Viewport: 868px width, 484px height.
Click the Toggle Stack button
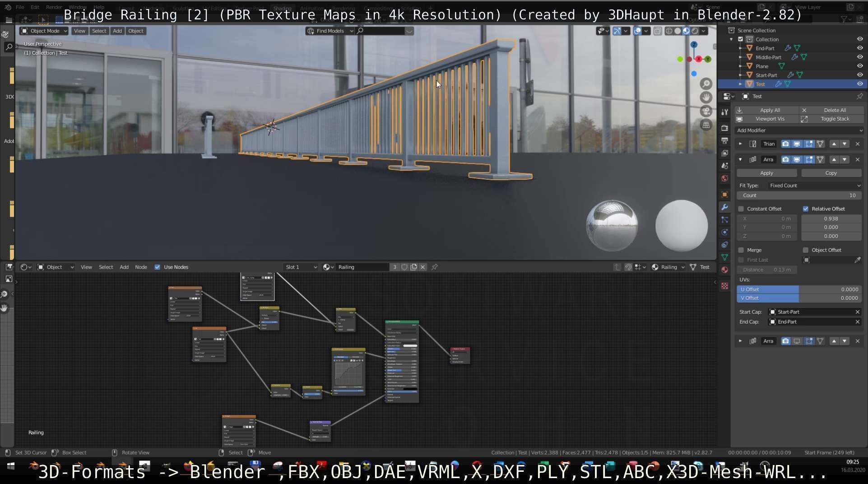tap(832, 119)
